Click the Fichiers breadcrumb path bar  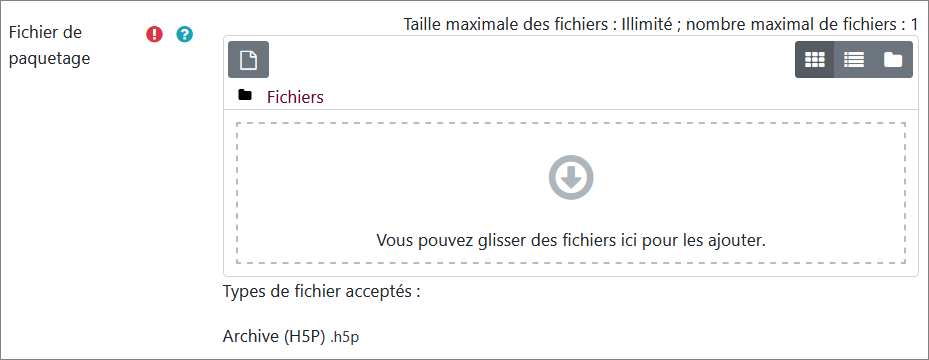coord(571,97)
